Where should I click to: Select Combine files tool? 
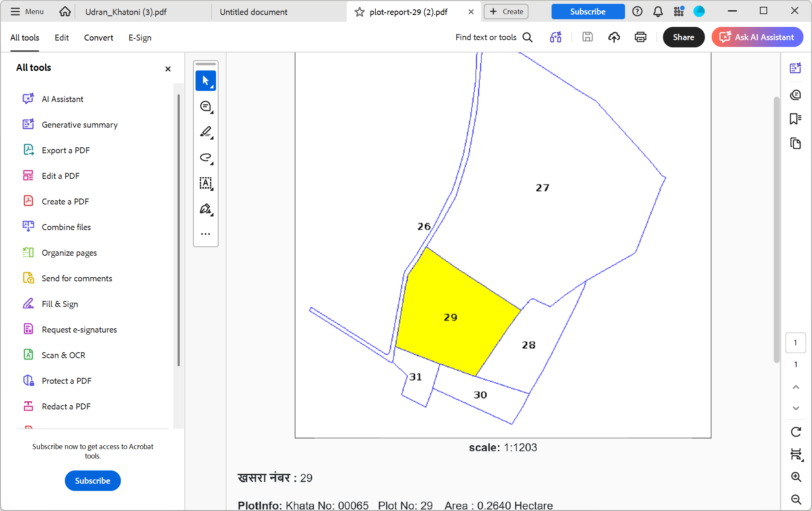pyautogui.click(x=66, y=227)
